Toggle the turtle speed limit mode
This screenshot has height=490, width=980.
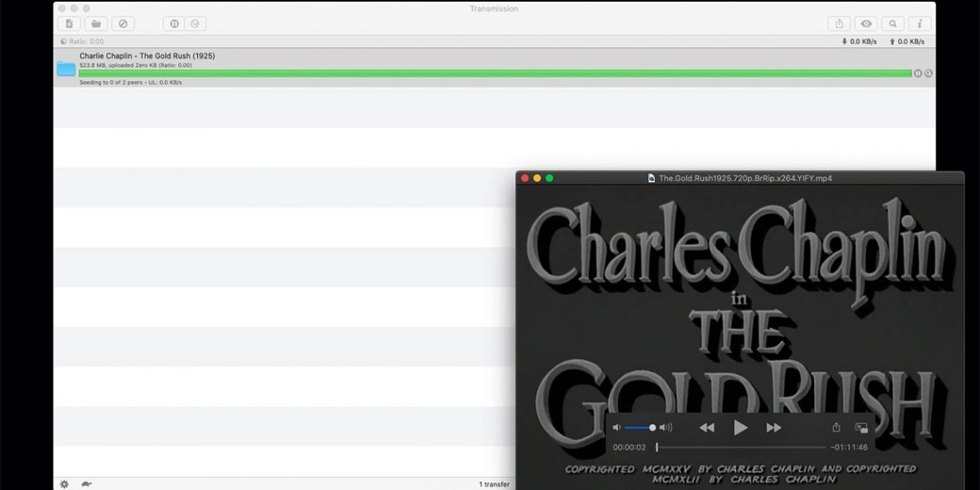[86, 484]
